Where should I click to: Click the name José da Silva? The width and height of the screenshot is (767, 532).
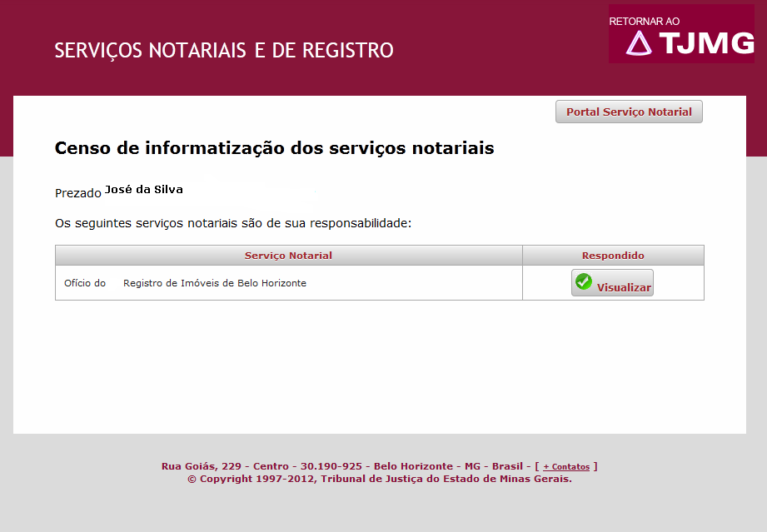[144, 190]
